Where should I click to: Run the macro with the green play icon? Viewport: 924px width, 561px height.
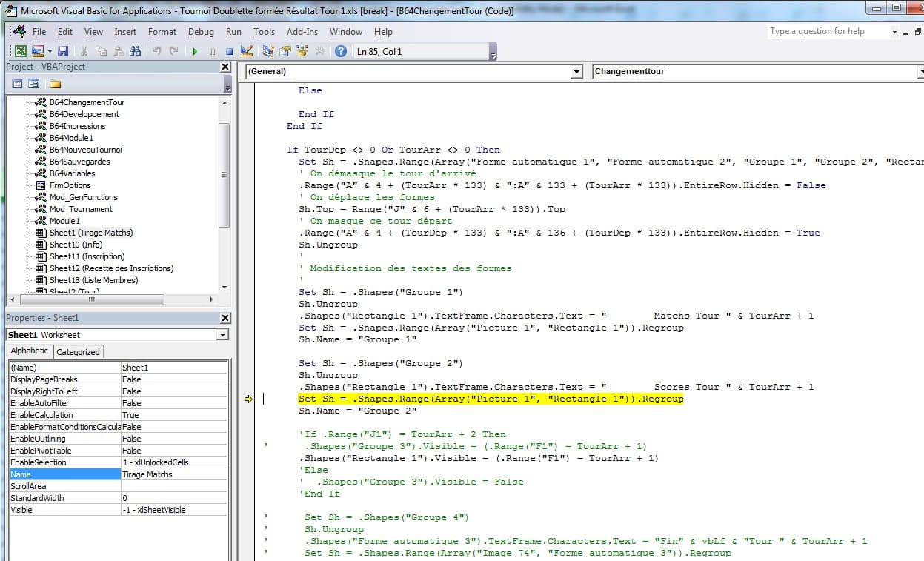pos(195,51)
